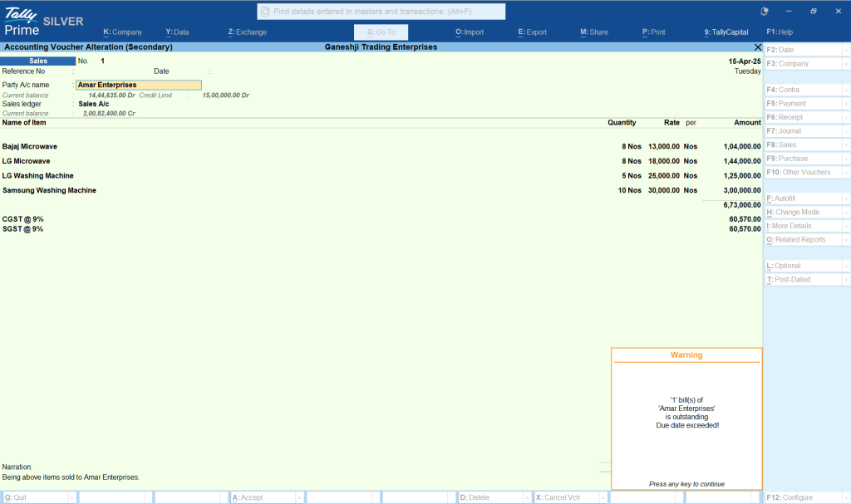Expand the arrow next to A: Accept
The image size is (851, 504).
point(299,497)
